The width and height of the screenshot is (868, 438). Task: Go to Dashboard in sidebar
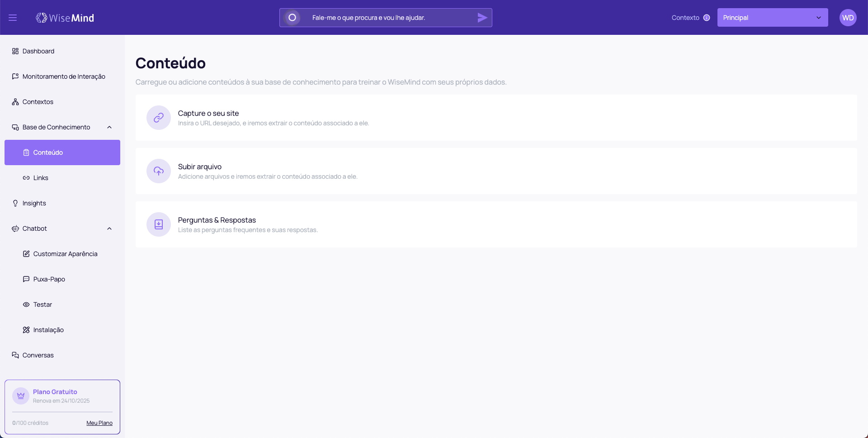point(38,51)
